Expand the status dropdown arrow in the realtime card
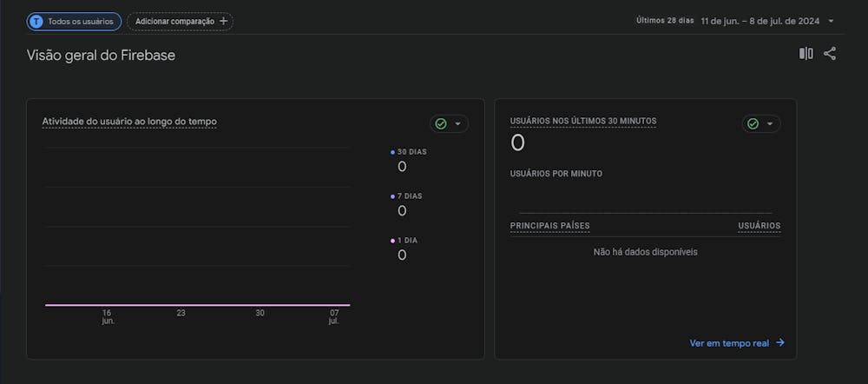The image size is (868, 384). click(x=770, y=123)
